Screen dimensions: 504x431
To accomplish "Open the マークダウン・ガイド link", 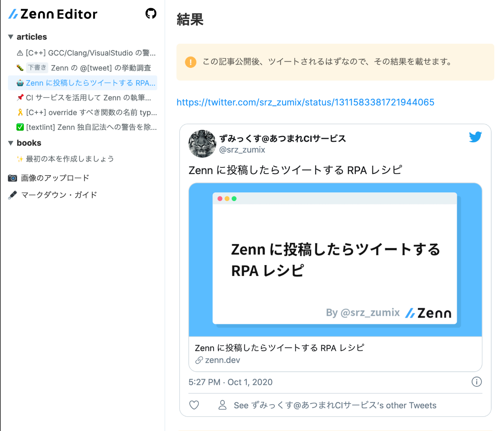I will pyautogui.click(x=59, y=195).
